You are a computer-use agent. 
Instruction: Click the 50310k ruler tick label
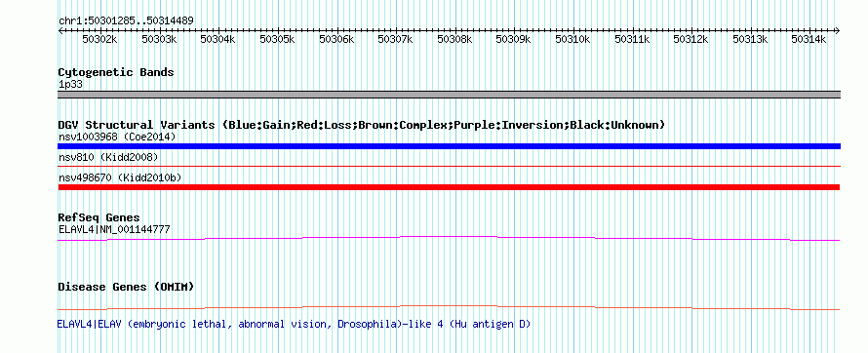tap(572, 39)
